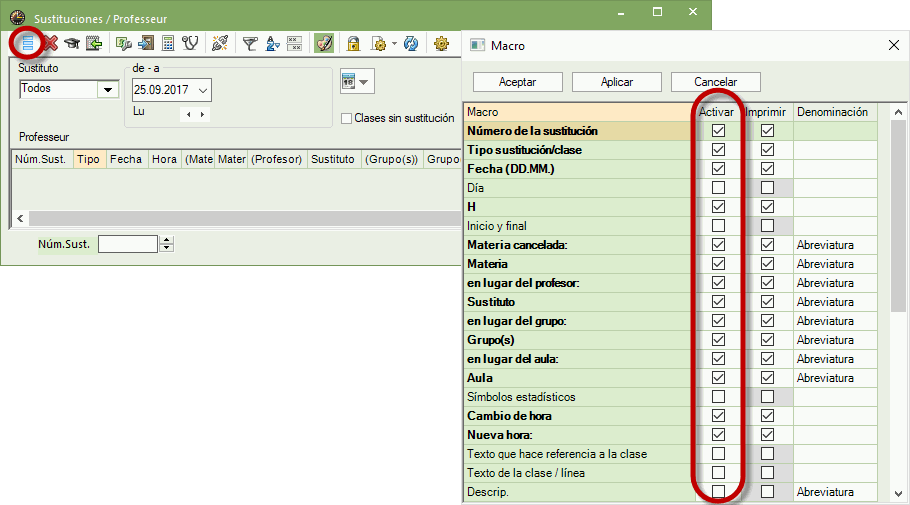The width and height of the screenshot is (910, 505).
Task: Click the Activar column header
Action: pos(716,112)
